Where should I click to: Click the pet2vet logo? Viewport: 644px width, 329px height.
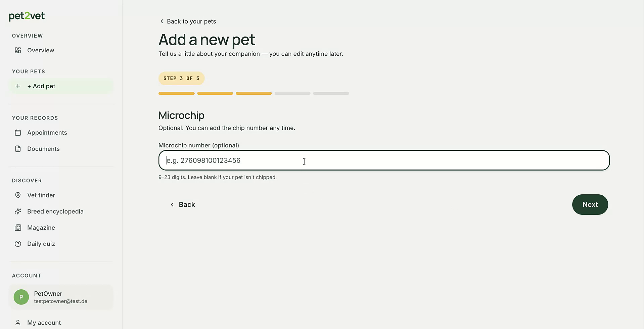(27, 16)
